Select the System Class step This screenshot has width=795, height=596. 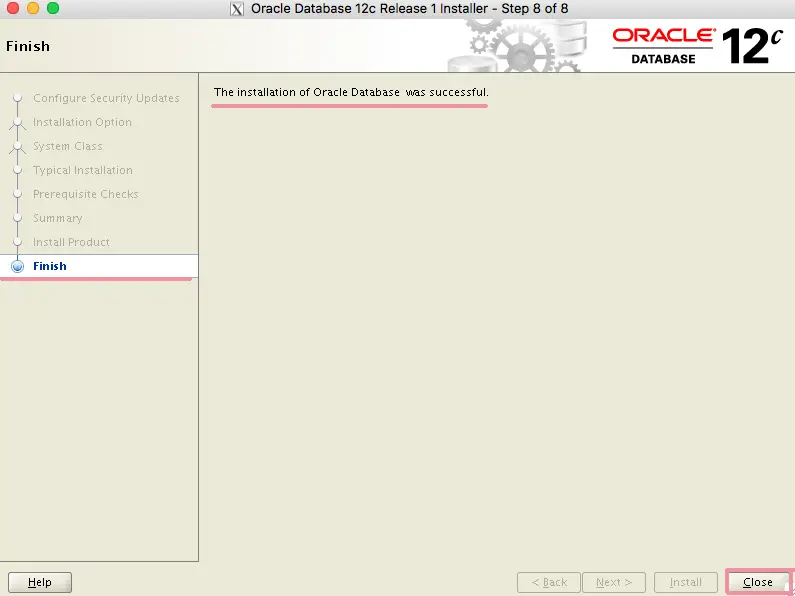[67, 146]
